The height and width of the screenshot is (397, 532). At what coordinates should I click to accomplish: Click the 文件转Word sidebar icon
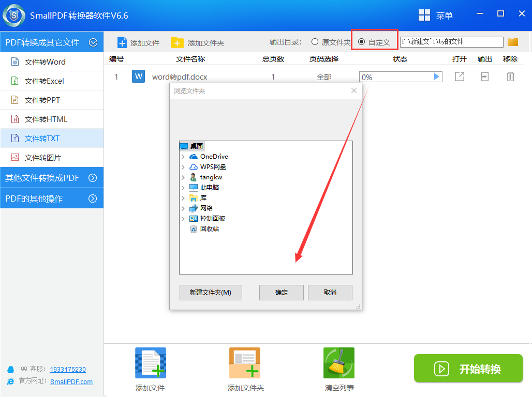pyautogui.click(x=15, y=62)
